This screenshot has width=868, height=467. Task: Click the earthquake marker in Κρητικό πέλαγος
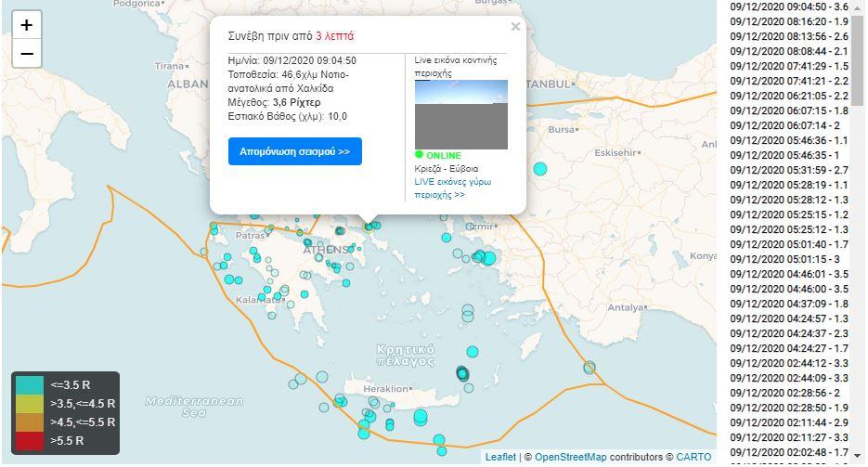click(473, 351)
